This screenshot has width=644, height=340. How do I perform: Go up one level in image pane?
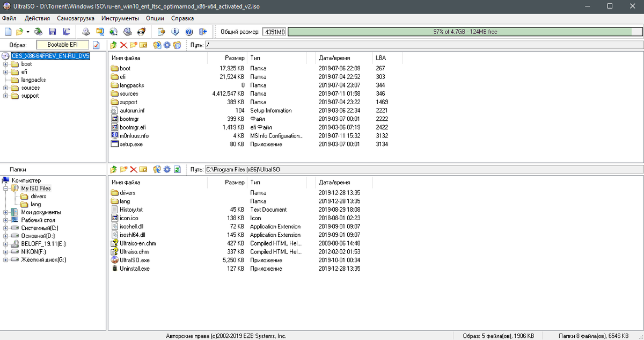coord(113,45)
